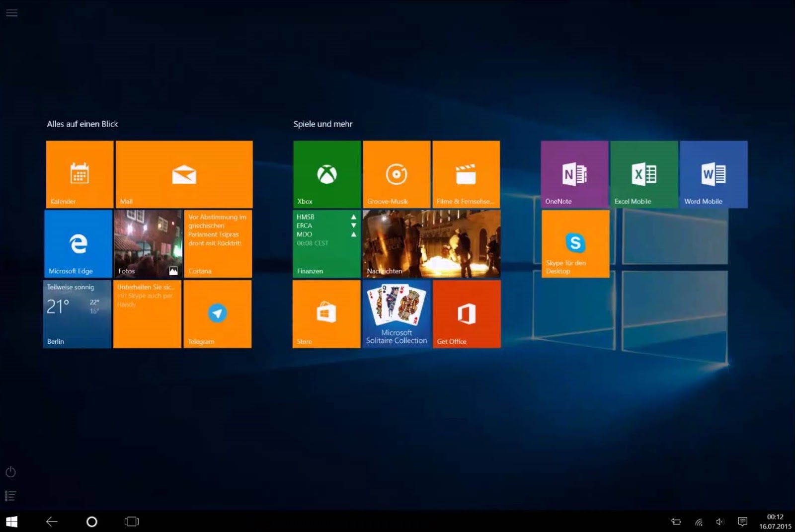Open the Xbox tile
The width and height of the screenshot is (795, 532).
(327, 174)
